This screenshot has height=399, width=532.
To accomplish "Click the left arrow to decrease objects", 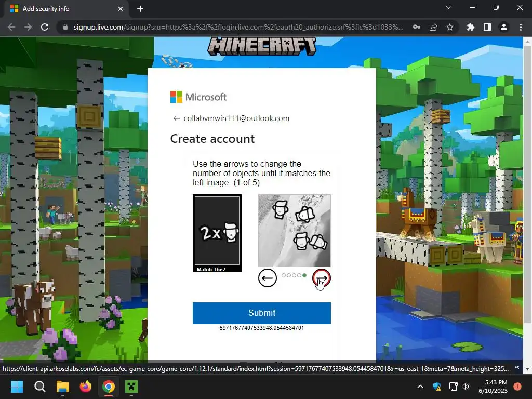I will coord(268,278).
